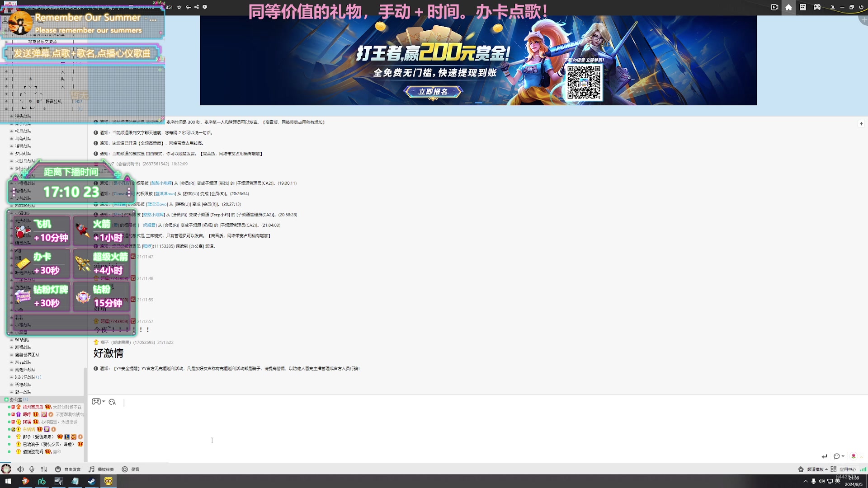Click the green signal strength bars icon
Viewport: 868px width, 488px height.
click(863, 469)
